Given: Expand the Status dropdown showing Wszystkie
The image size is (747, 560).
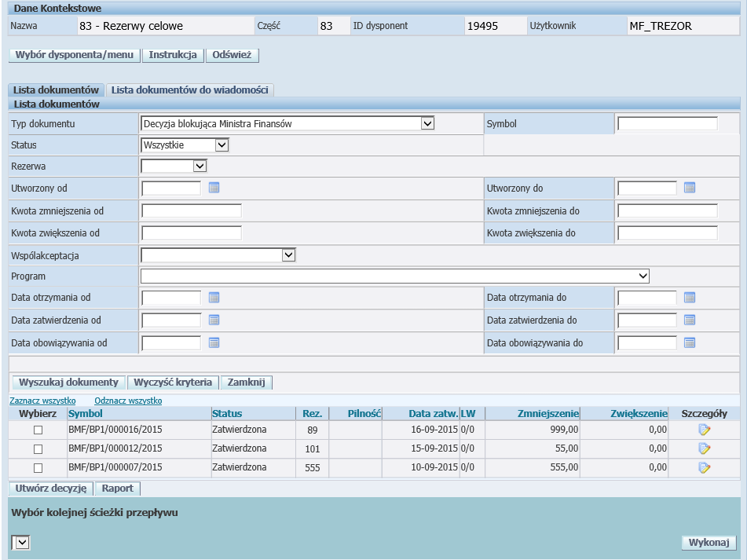Looking at the screenshot, I should [x=222, y=145].
